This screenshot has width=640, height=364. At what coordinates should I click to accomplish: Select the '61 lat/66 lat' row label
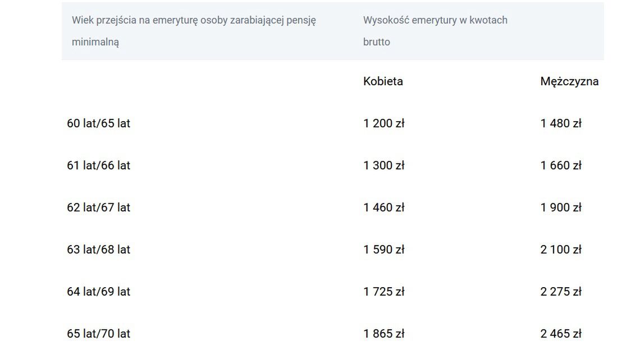pyautogui.click(x=98, y=165)
